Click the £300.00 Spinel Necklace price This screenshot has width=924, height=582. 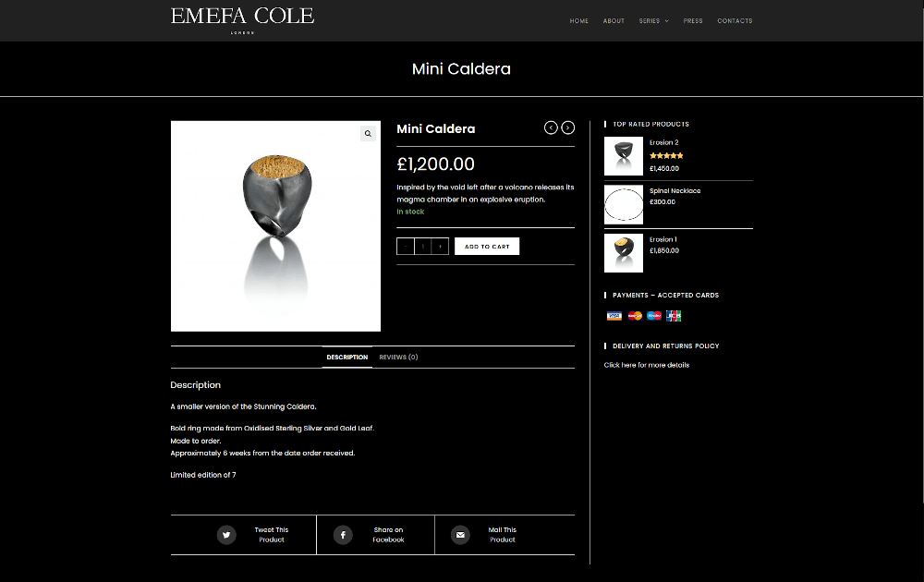pyautogui.click(x=663, y=202)
